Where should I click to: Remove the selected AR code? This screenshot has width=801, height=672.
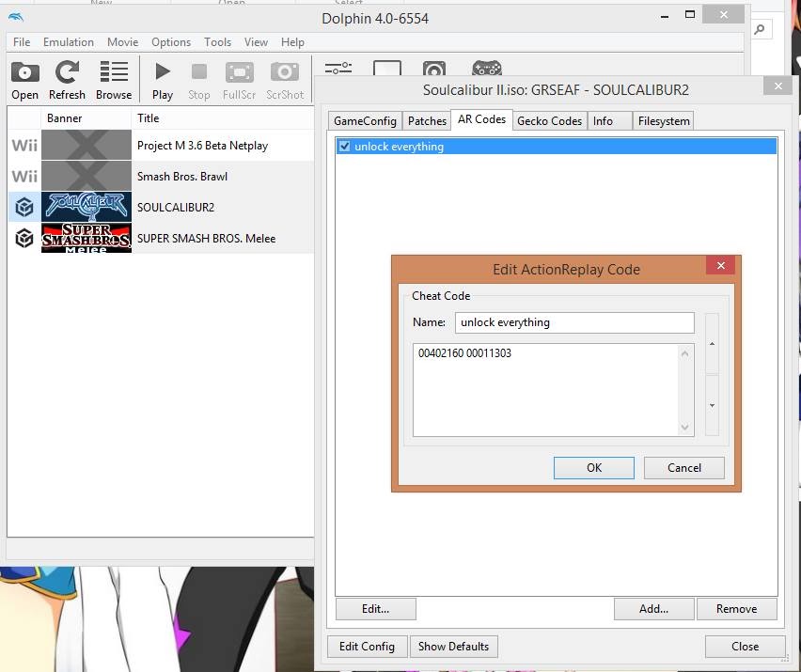(737, 609)
